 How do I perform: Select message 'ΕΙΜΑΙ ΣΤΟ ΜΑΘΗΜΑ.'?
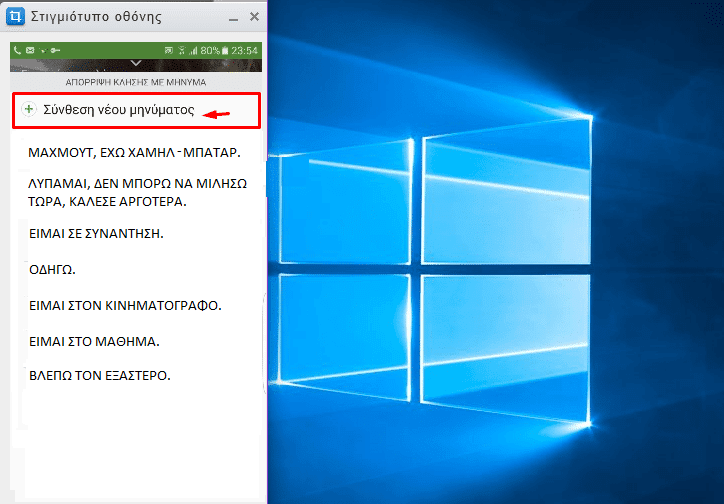[x=94, y=342]
